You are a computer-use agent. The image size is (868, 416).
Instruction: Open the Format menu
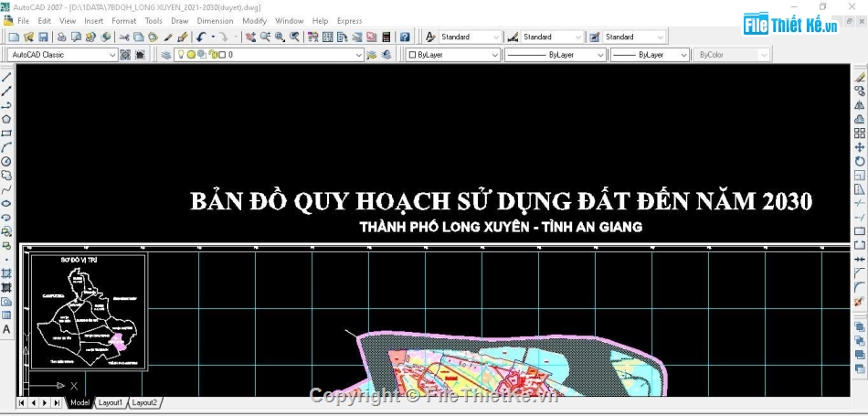click(x=124, y=21)
